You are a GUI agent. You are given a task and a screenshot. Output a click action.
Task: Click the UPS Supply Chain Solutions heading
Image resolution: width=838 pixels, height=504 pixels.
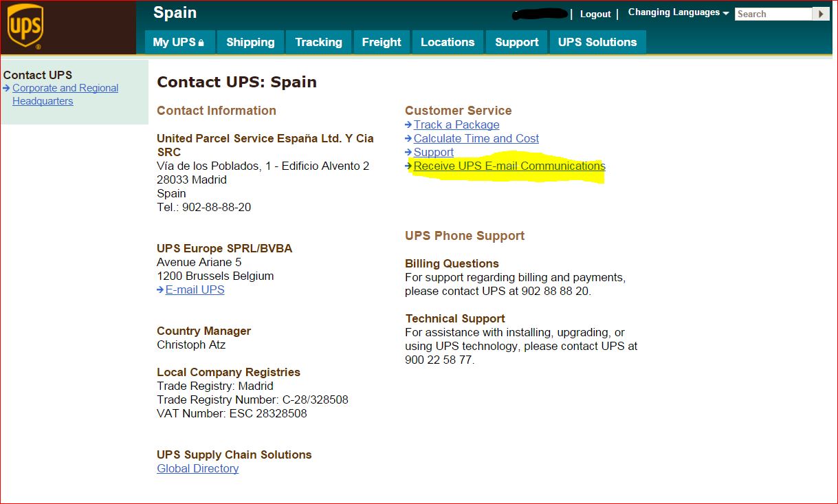pyautogui.click(x=234, y=454)
